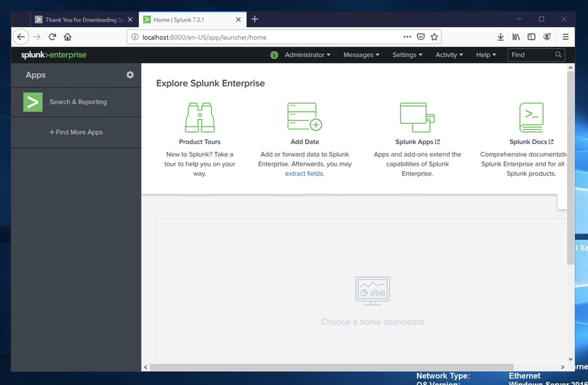
Task: Toggle the Firefox sidebar view
Action: point(531,37)
